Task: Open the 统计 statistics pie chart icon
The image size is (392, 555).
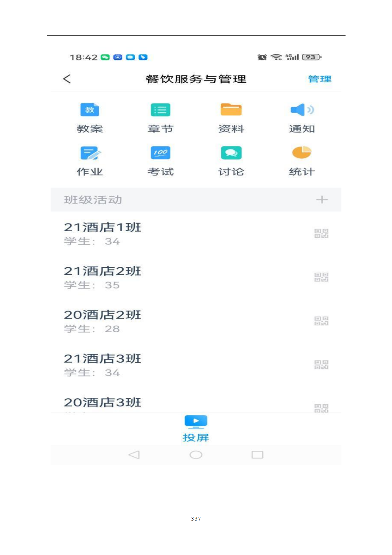Action: 302,152
